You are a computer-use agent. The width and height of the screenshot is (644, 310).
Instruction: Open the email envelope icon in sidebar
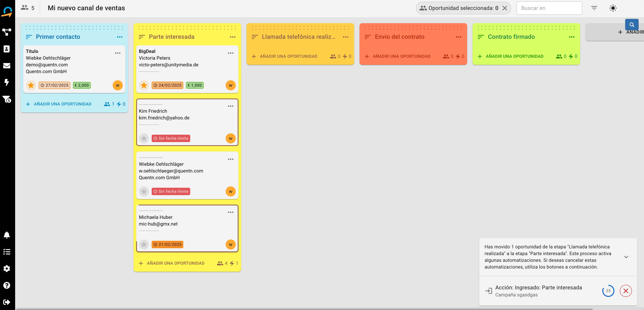tap(7, 66)
